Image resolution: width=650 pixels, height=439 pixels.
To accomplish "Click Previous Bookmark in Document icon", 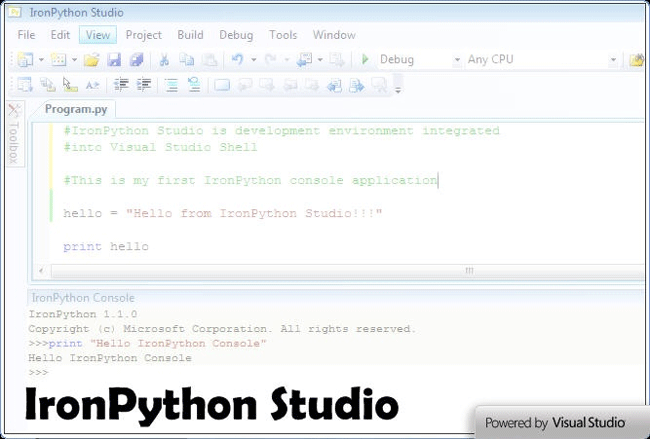I will 334,85.
